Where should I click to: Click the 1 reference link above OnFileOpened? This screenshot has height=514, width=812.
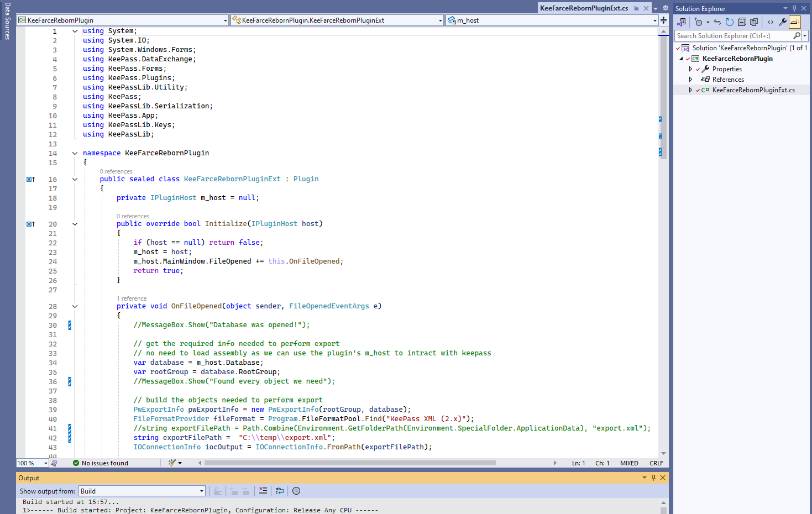coord(132,298)
